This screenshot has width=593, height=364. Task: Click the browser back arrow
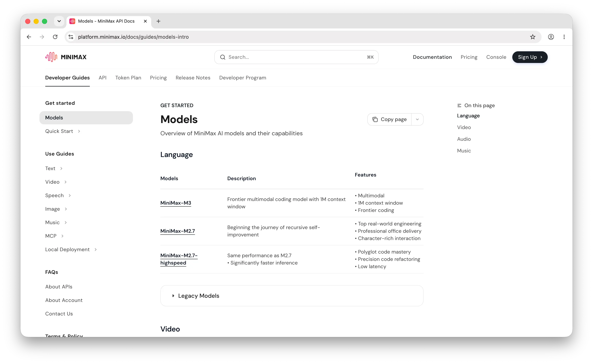tap(29, 37)
